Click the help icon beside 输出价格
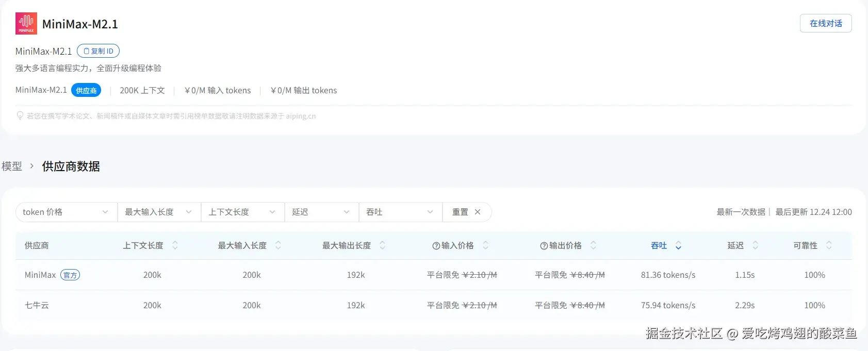This screenshot has height=351, width=868. click(x=544, y=246)
